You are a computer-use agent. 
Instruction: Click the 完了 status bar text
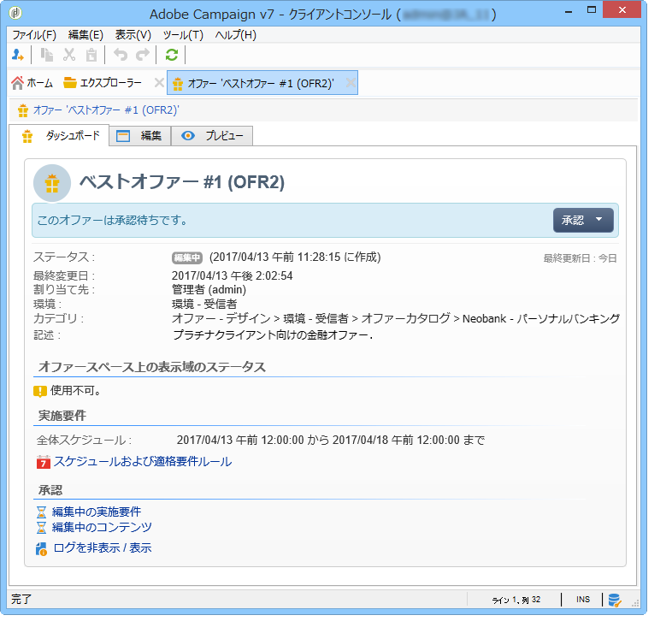pos(21,600)
